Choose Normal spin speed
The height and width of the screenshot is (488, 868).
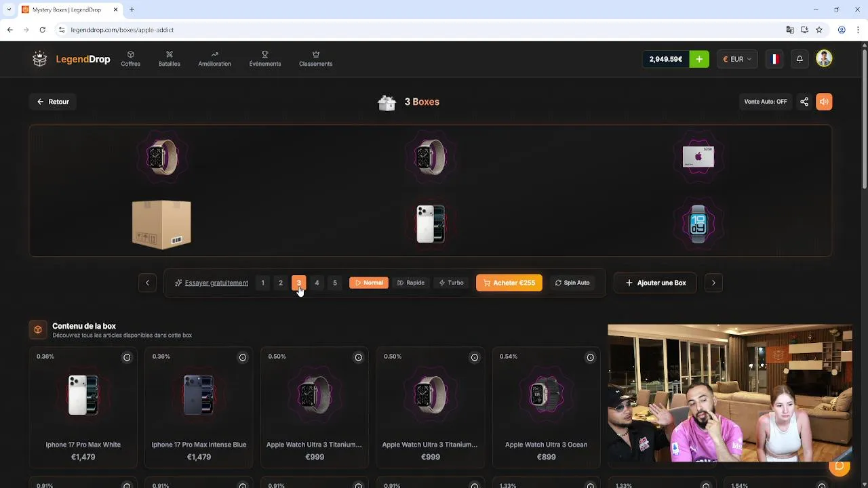coord(369,283)
